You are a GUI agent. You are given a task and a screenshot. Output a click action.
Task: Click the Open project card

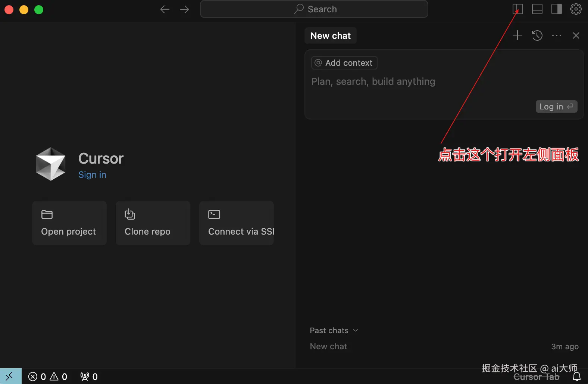(69, 223)
